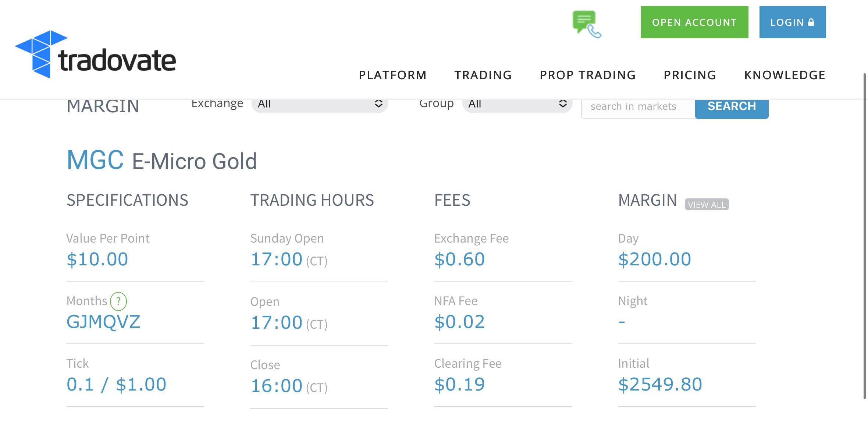Screen dimensions: 868x438
Task: Click the View All margin badge
Action: (x=707, y=205)
